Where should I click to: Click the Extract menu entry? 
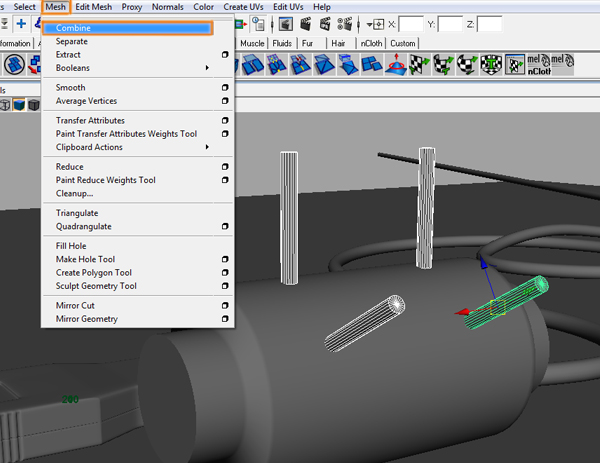click(68, 55)
